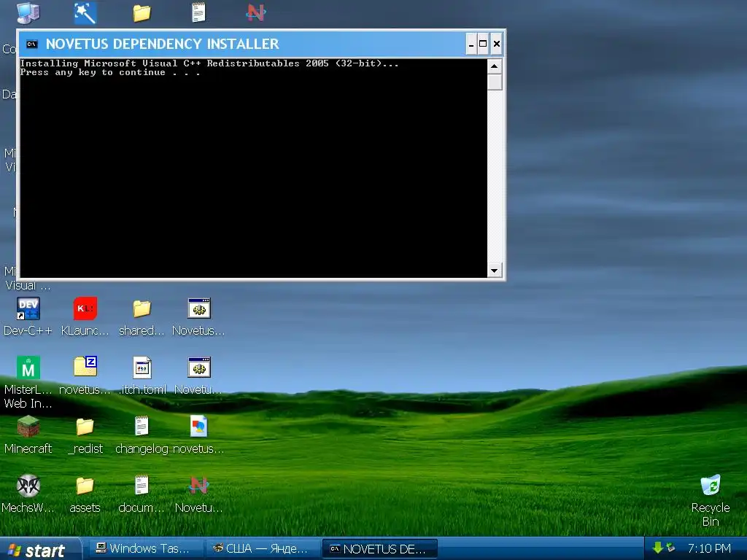Open the Dev-C++ shortcut
The width and height of the screenshot is (747, 560).
point(28,316)
